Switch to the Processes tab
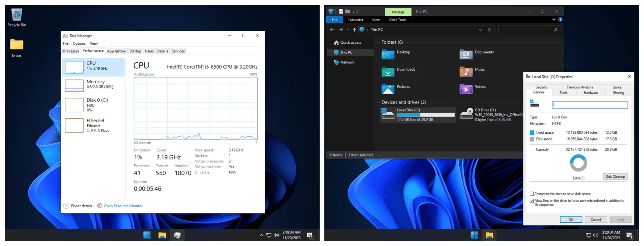The height and width of the screenshot is (246, 644). click(x=71, y=51)
